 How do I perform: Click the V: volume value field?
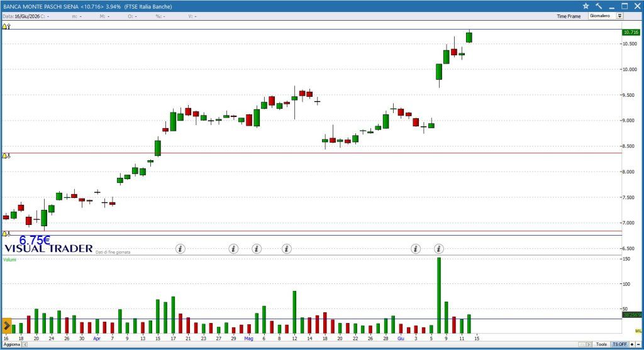coord(192,16)
